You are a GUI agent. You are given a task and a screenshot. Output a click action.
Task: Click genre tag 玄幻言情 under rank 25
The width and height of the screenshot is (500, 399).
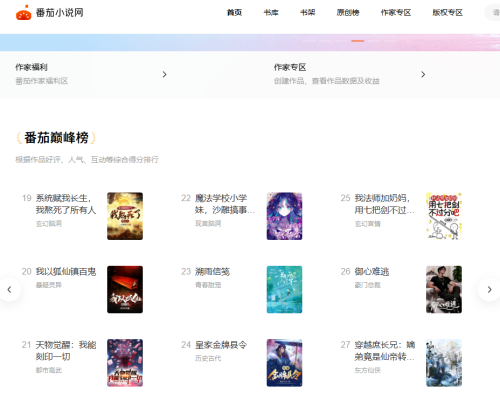tap(367, 224)
